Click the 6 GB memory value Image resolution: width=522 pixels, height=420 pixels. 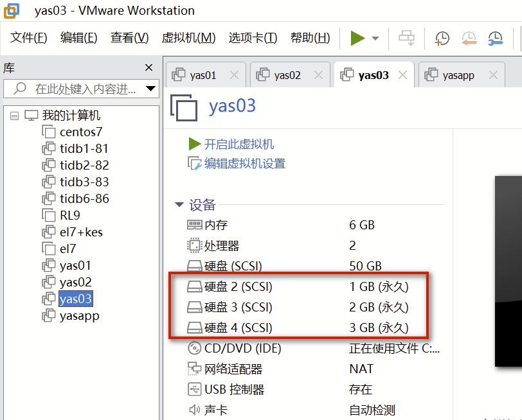(362, 225)
